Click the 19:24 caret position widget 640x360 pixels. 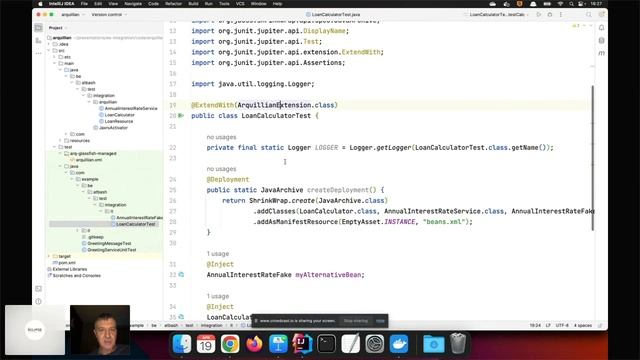[535, 325]
